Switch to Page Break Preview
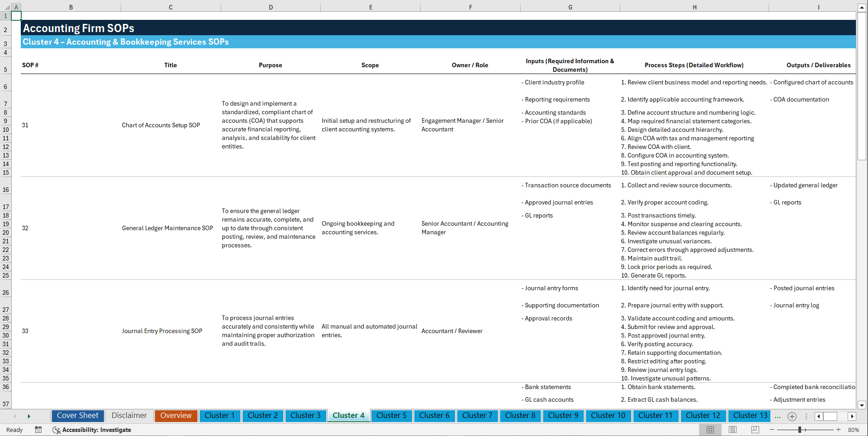 (x=755, y=430)
